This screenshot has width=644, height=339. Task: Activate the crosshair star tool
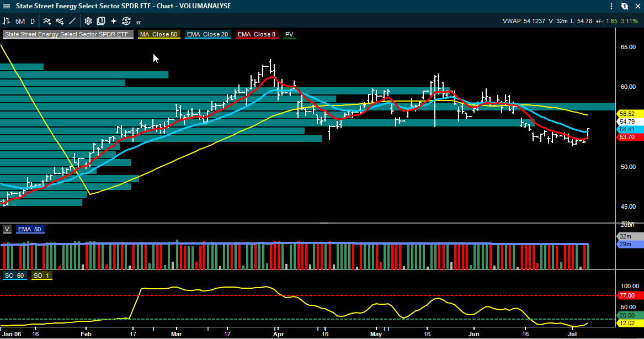click(113, 21)
